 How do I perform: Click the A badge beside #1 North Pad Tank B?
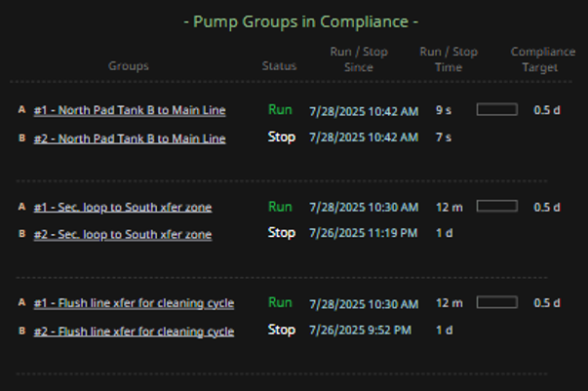[x=21, y=110]
